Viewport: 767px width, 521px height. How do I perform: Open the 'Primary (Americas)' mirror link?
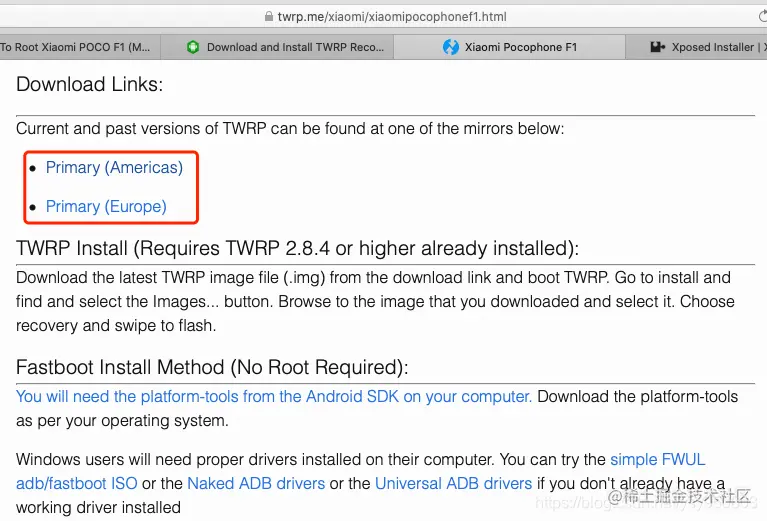pos(114,167)
